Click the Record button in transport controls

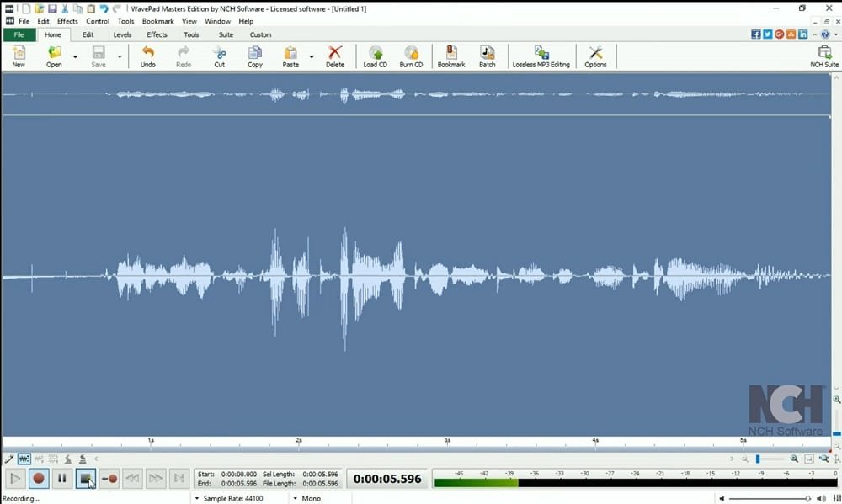tap(39, 479)
